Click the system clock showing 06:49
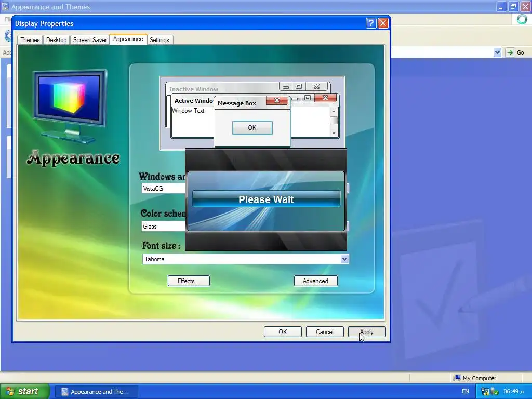The height and width of the screenshot is (399, 532). click(513, 392)
